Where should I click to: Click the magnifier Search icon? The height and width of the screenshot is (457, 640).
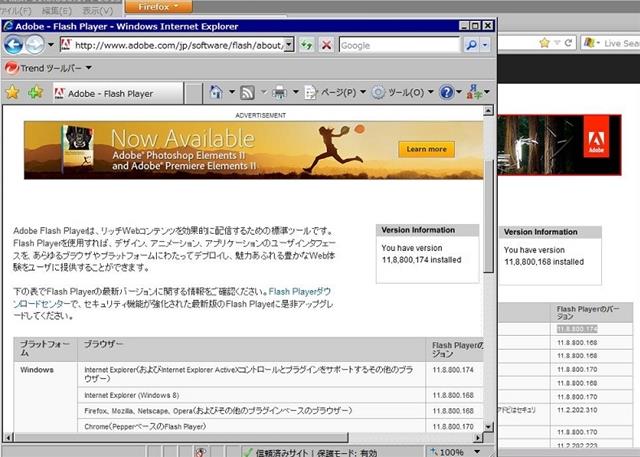[x=471, y=45]
